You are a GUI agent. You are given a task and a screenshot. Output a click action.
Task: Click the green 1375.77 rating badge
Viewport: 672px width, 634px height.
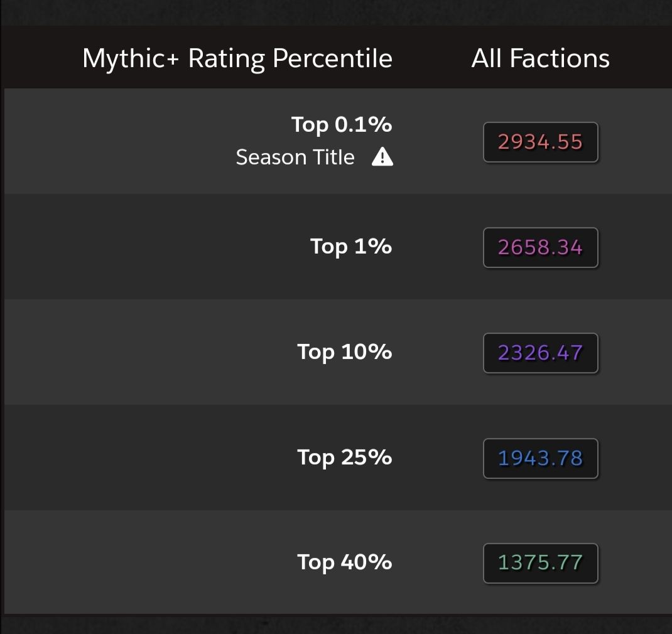point(540,563)
